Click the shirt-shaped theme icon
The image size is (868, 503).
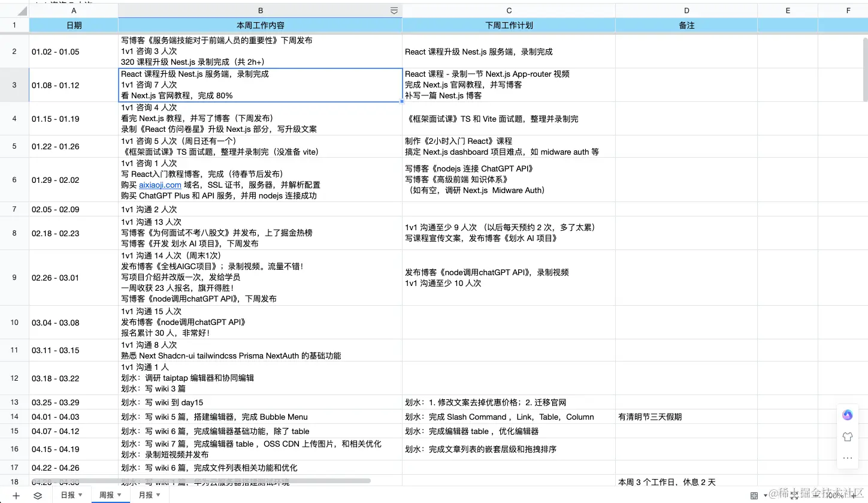pos(847,436)
